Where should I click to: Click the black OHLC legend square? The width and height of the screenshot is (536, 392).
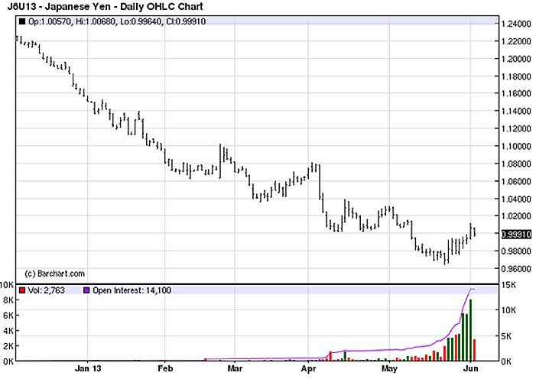click(22, 21)
